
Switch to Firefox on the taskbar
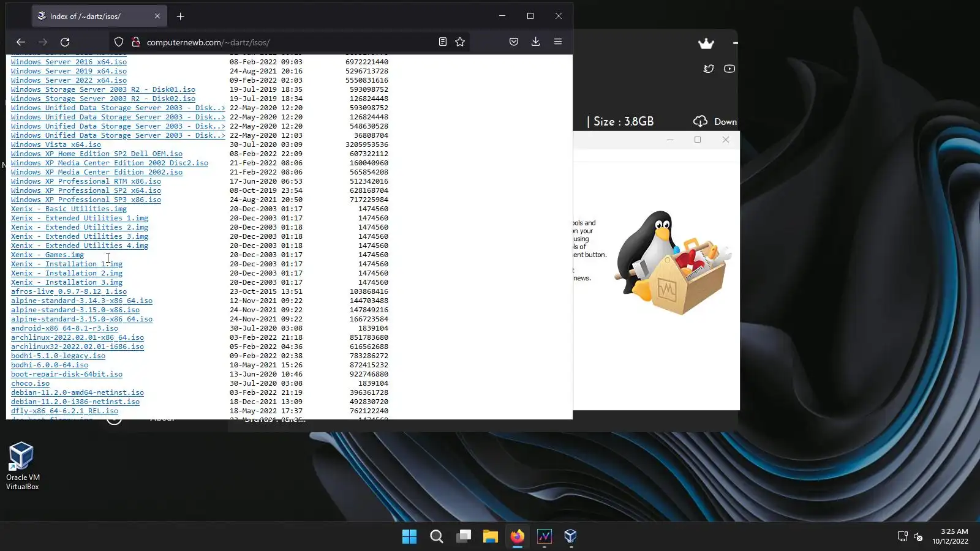tap(518, 537)
